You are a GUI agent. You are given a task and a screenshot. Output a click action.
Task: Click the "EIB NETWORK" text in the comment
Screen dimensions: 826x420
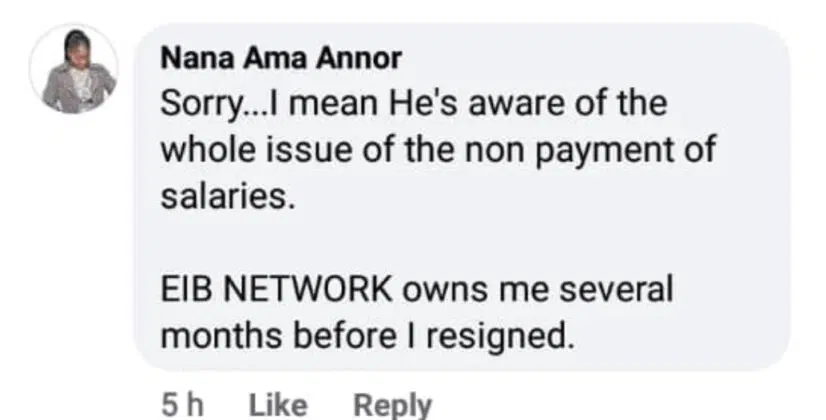tap(278, 290)
